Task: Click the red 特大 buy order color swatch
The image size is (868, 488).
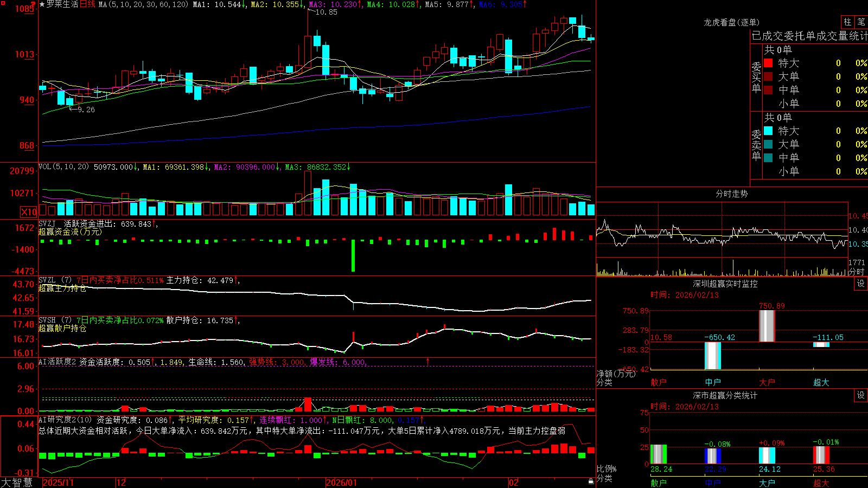Action: (768, 63)
